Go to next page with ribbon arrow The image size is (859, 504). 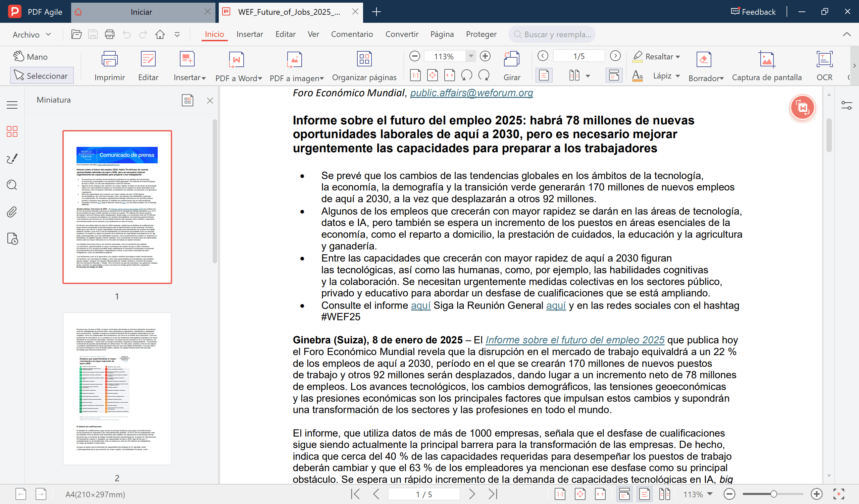615,56
